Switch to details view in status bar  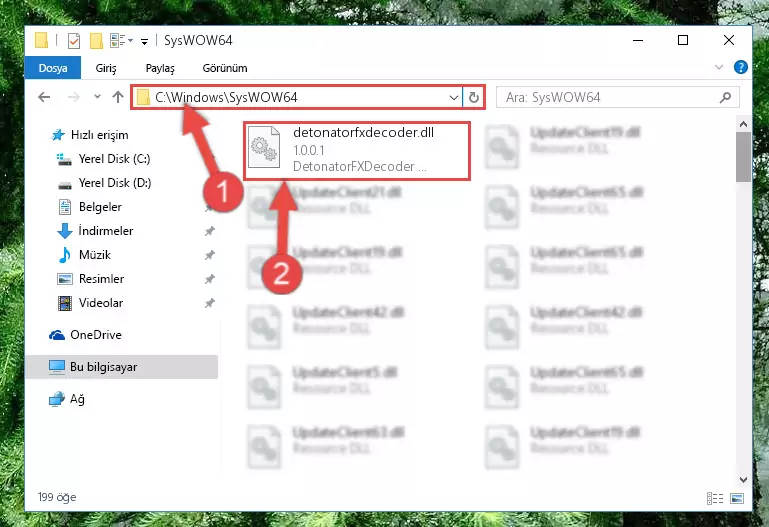point(715,499)
